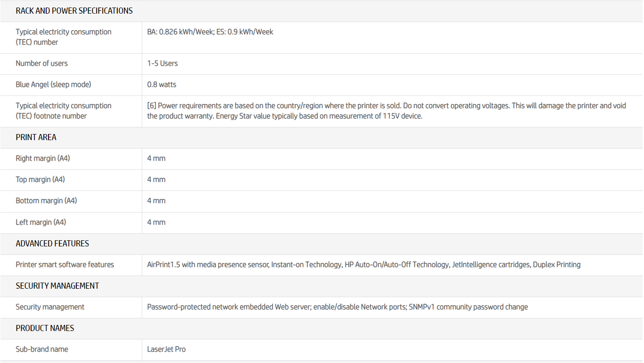The height and width of the screenshot is (363, 644).
Task: Click the Advanced Features section header
Action: tap(52, 244)
